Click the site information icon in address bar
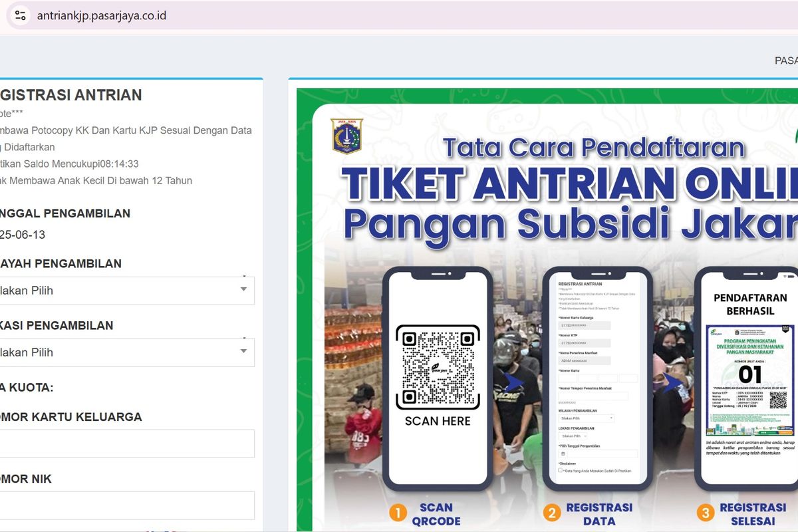This screenshot has height=532, width=798. coord(20,15)
